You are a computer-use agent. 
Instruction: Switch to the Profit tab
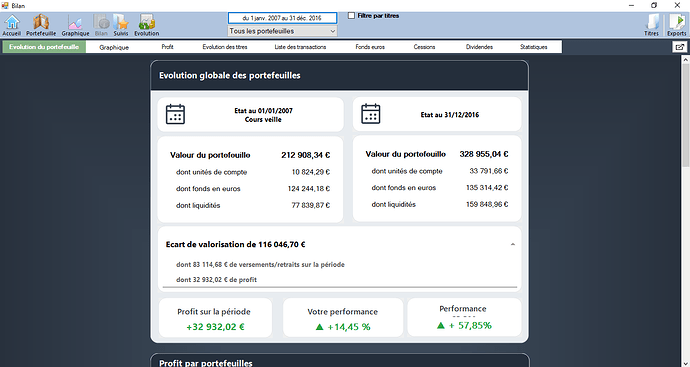point(167,47)
